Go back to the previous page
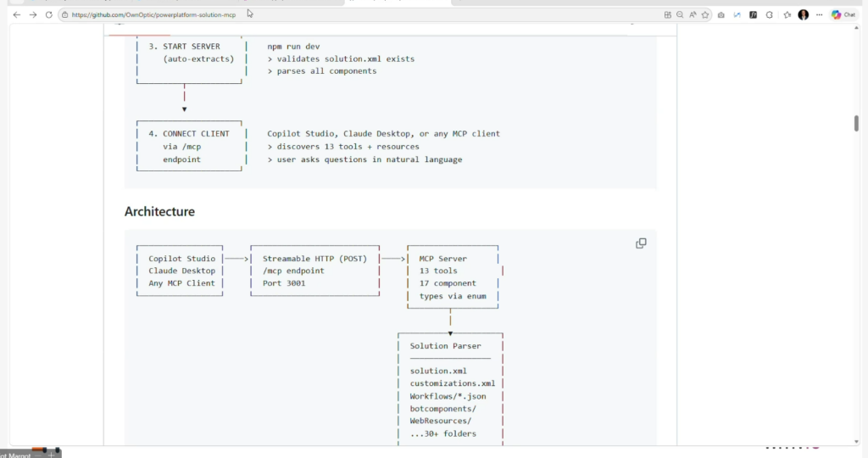The image size is (868, 458). click(16, 14)
